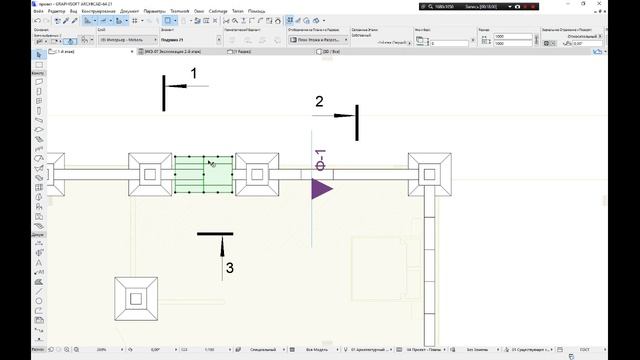
Task: Select the Arc/Circle tool
Action: point(39,301)
